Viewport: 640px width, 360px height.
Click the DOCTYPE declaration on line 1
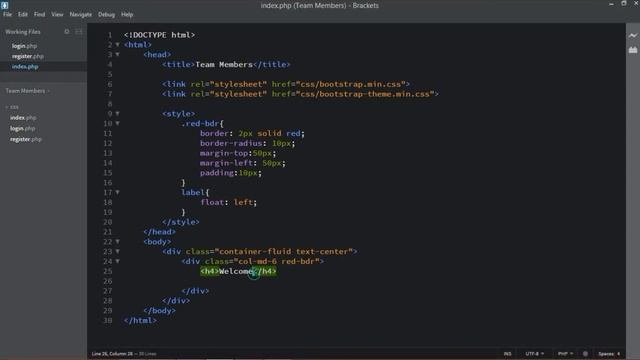[159, 35]
